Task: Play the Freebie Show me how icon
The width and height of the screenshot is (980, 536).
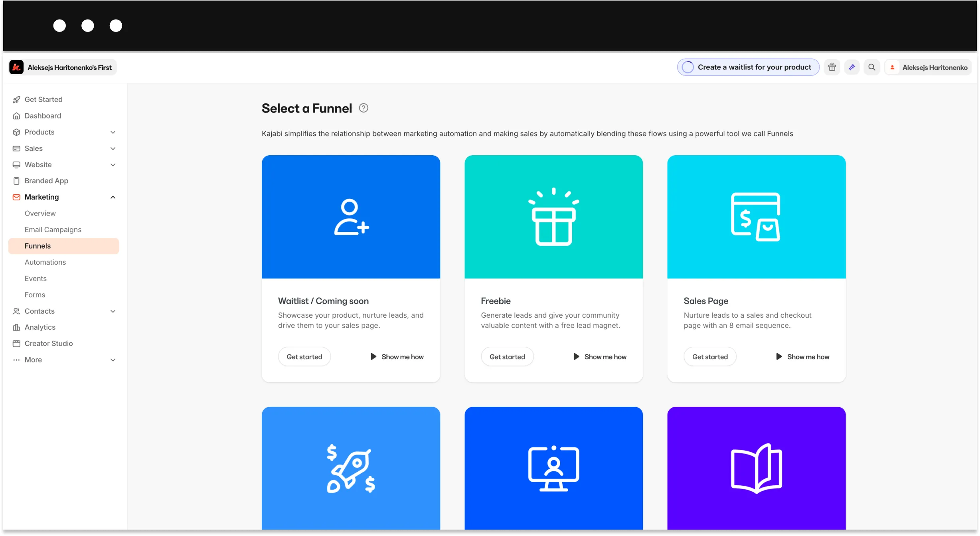Action: 576,356
